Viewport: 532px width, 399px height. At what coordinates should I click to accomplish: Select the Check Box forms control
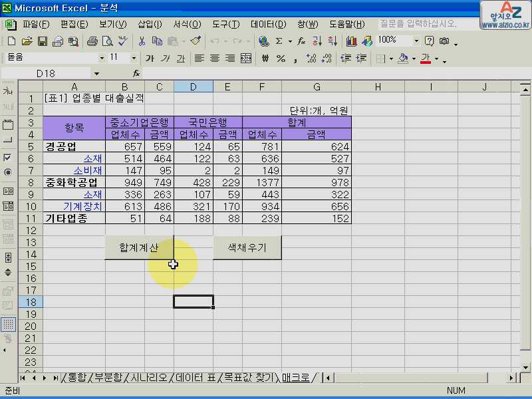tap(7, 158)
